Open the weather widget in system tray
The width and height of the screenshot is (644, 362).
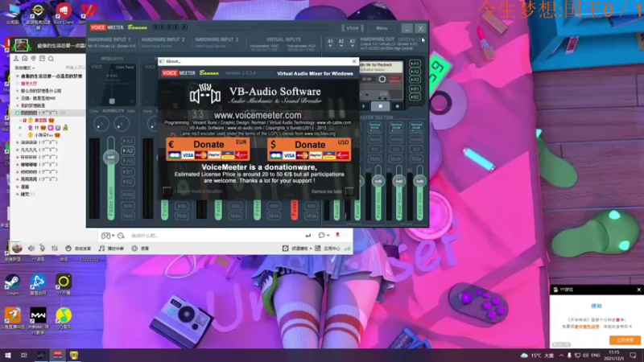[x=538, y=355]
